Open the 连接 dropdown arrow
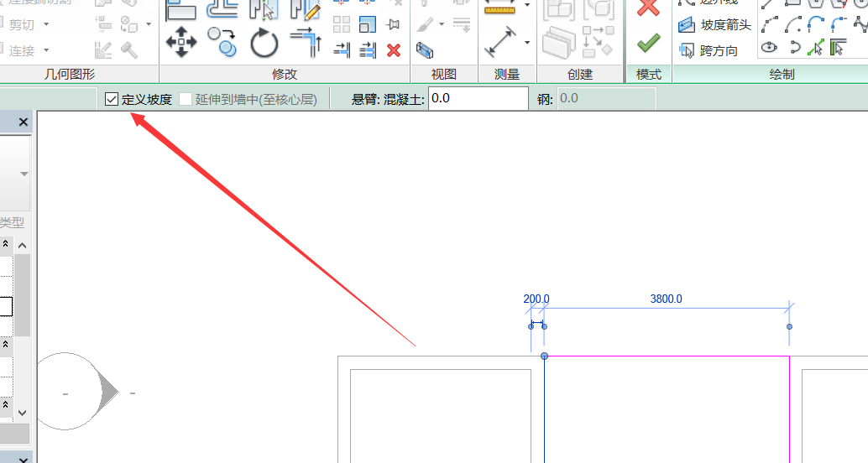 (46, 50)
